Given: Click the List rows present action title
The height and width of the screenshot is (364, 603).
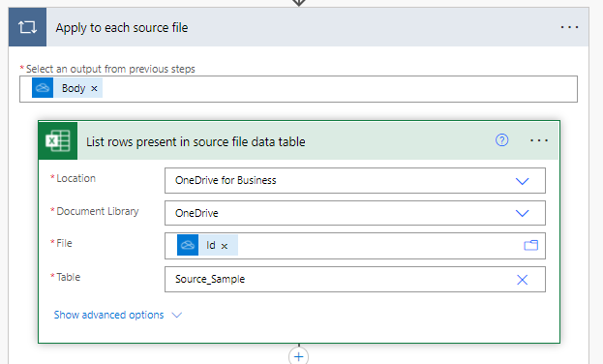Looking at the screenshot, I should pyautogui.click(x=196, y=141).
